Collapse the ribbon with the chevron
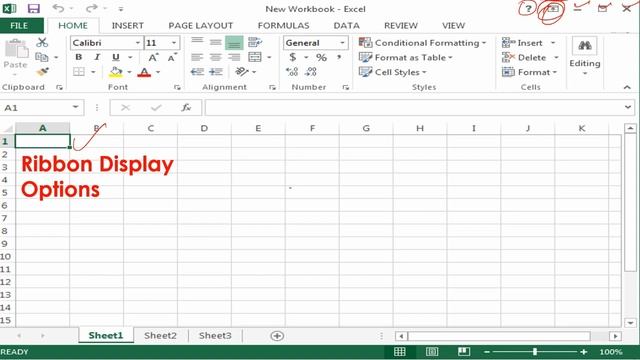Image resolution: width=640 pixels, height=360 pixels. tap(627, 87)
